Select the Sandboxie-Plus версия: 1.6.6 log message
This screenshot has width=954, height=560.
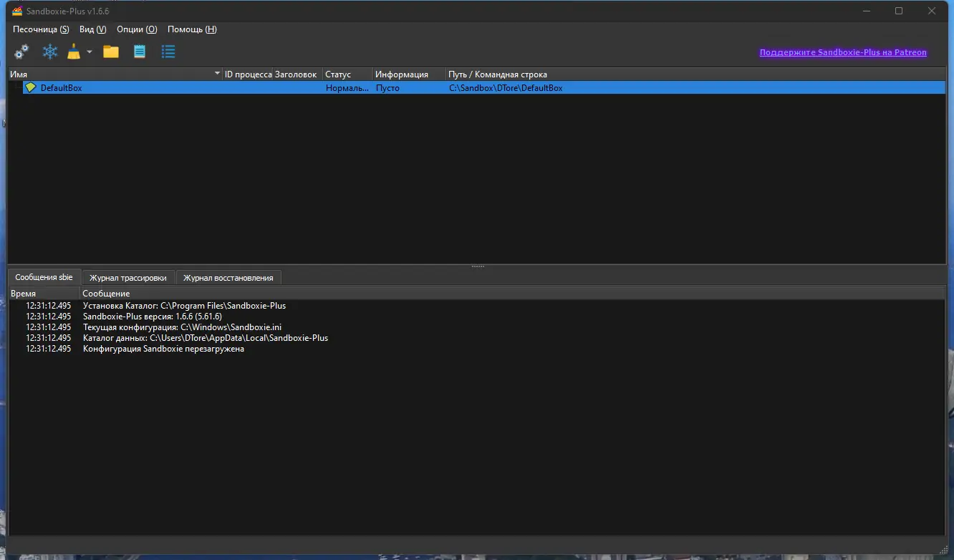[153, 317]
